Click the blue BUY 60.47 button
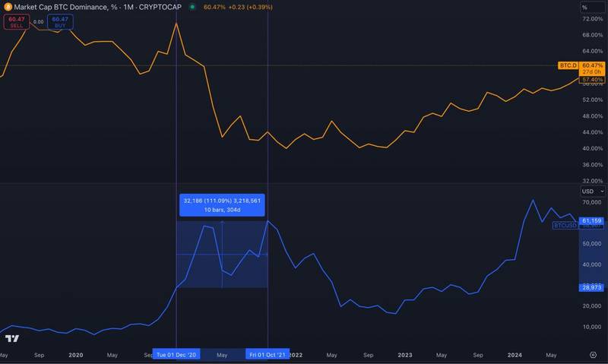This screenshot has width=608, height=364. coord(60,22)
